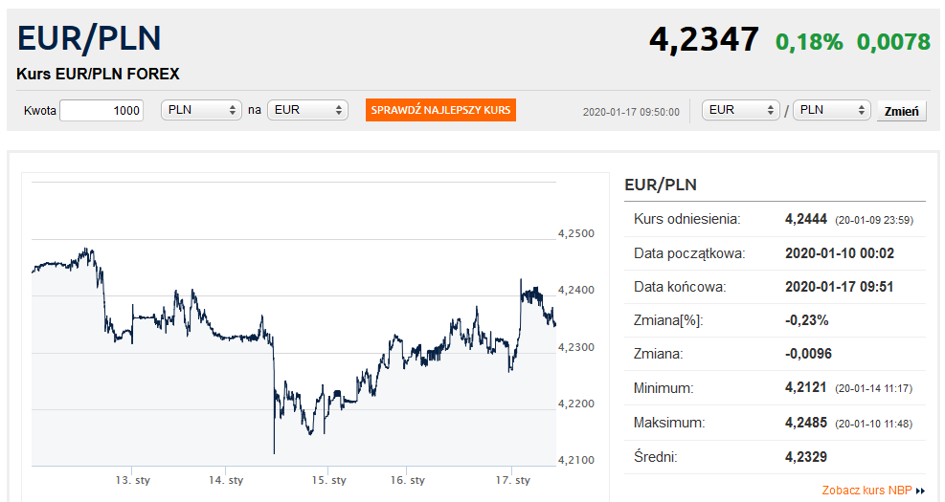Click the Kwota amount input field
Image resolution: width=945 pixels, height=502 pixels.
[x=102, y=110]
